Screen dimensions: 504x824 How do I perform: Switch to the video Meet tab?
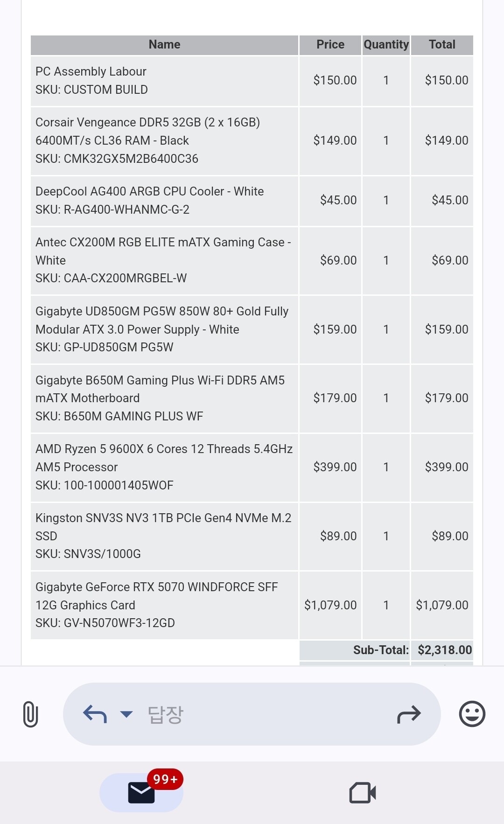coord(363,792)
